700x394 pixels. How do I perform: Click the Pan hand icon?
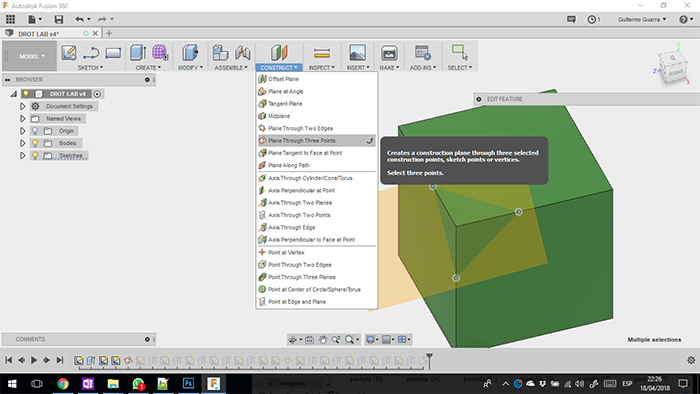322,340
